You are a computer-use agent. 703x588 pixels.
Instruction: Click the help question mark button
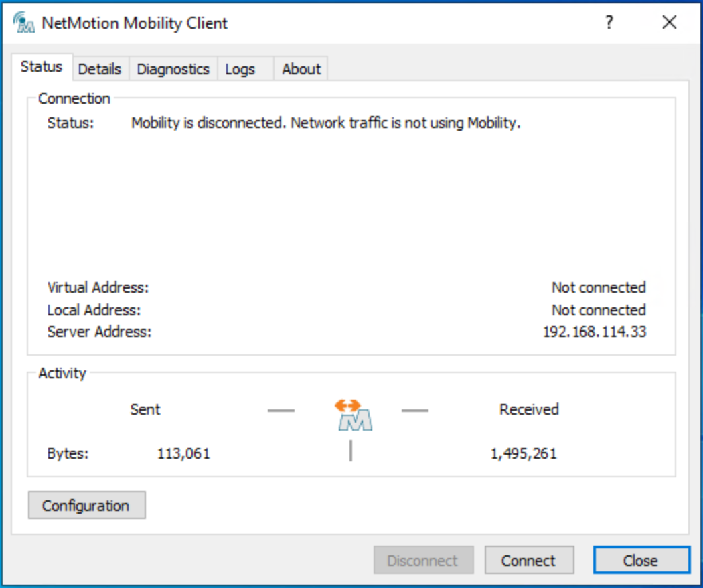tap(609, 23)
